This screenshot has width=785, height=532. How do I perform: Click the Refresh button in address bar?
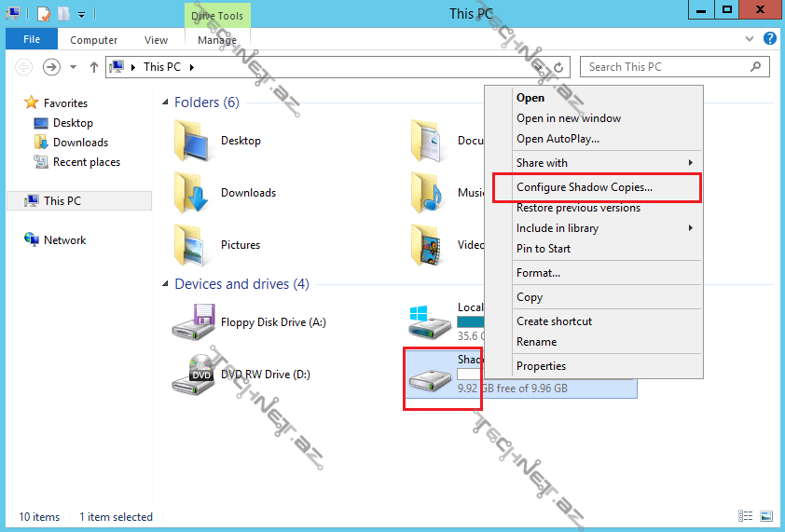(x=558, y=67)
